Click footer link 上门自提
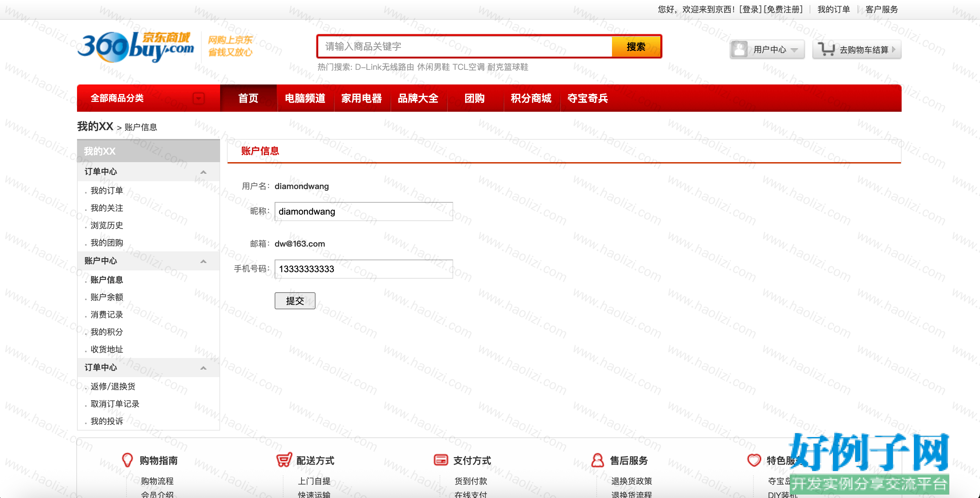Image resolution: width=980 pixels, height=498 pixels. point(314,481)
